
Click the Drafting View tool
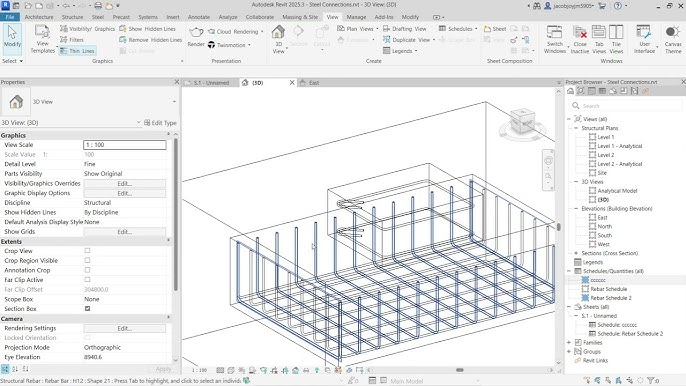(405, 28)
